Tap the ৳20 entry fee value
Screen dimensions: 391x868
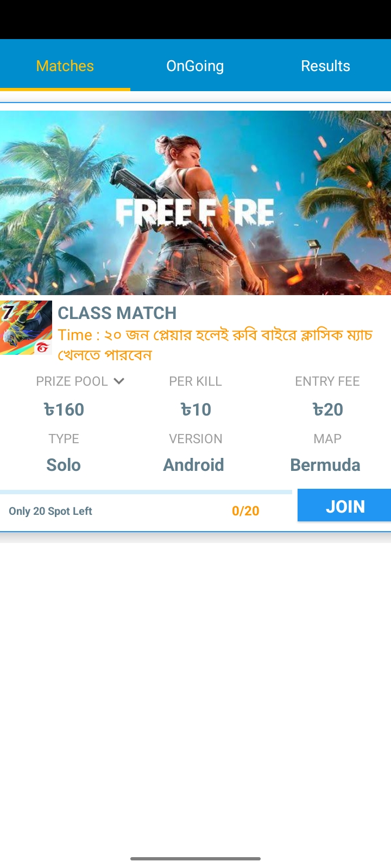point(327,410)
